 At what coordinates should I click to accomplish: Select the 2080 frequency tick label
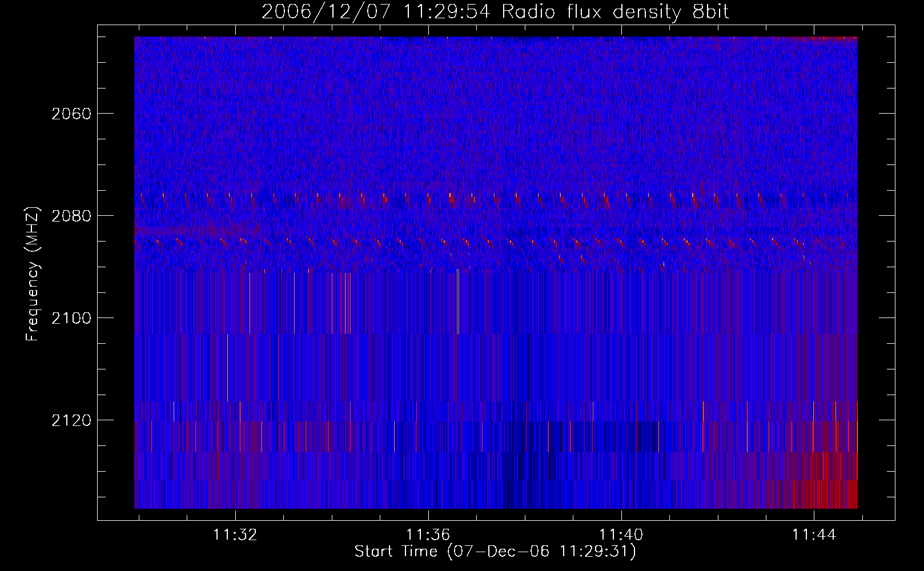click(x=71, y=216)
